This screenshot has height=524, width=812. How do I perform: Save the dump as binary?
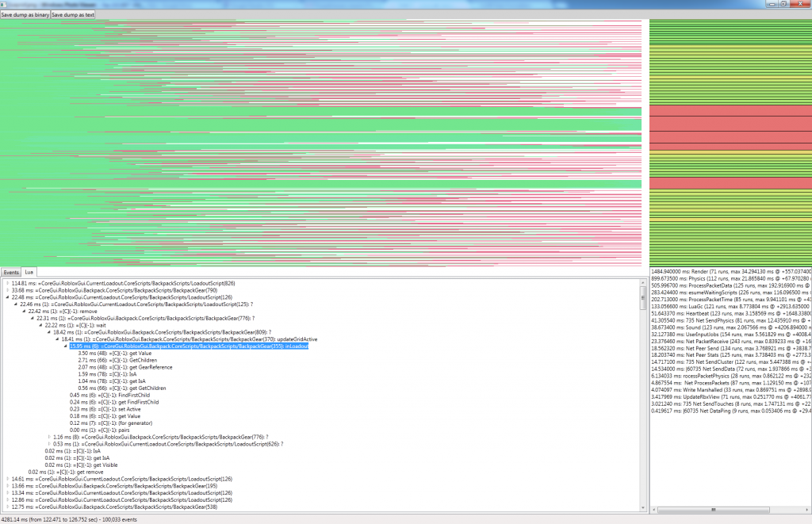25,14
